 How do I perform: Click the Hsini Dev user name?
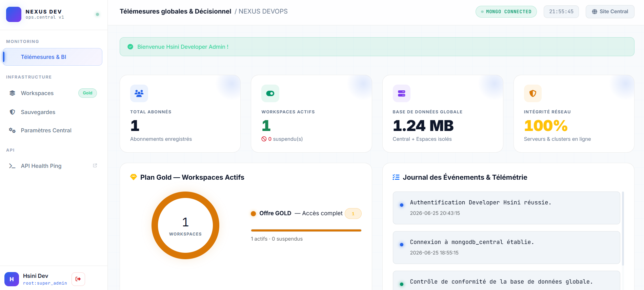(x=36, y=276)
